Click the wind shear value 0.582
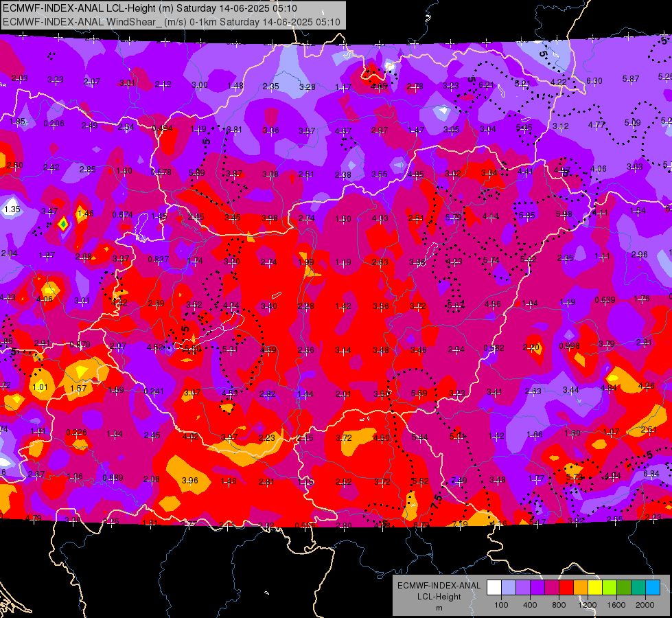The width and height of the screenshot is (672, 618). (x=494, y=348)
